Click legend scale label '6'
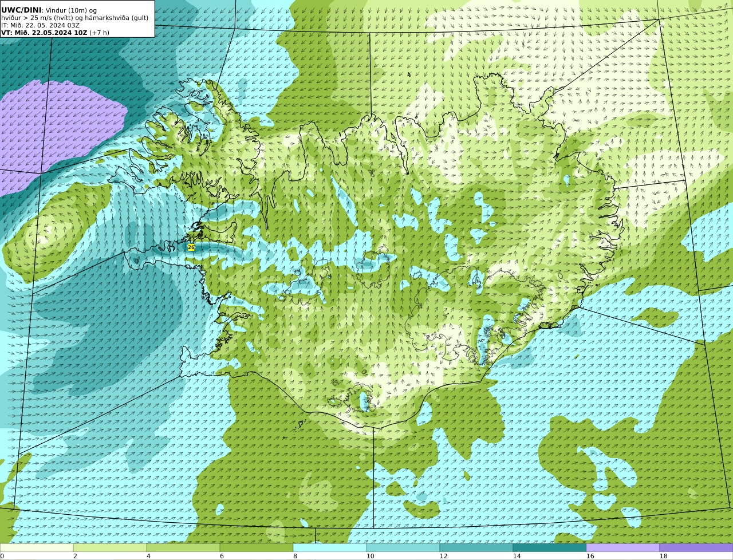733x560 pixels. pyautogui.click(x=222, y=556)
